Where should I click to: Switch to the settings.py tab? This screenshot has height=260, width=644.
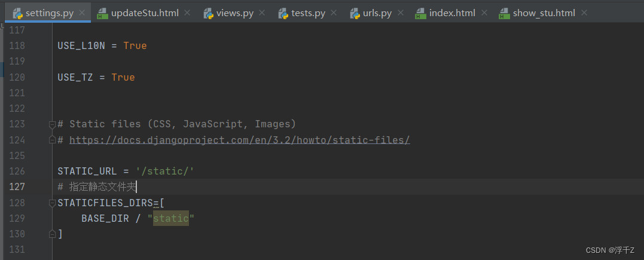pyautogui.click(x=49, y=13)
